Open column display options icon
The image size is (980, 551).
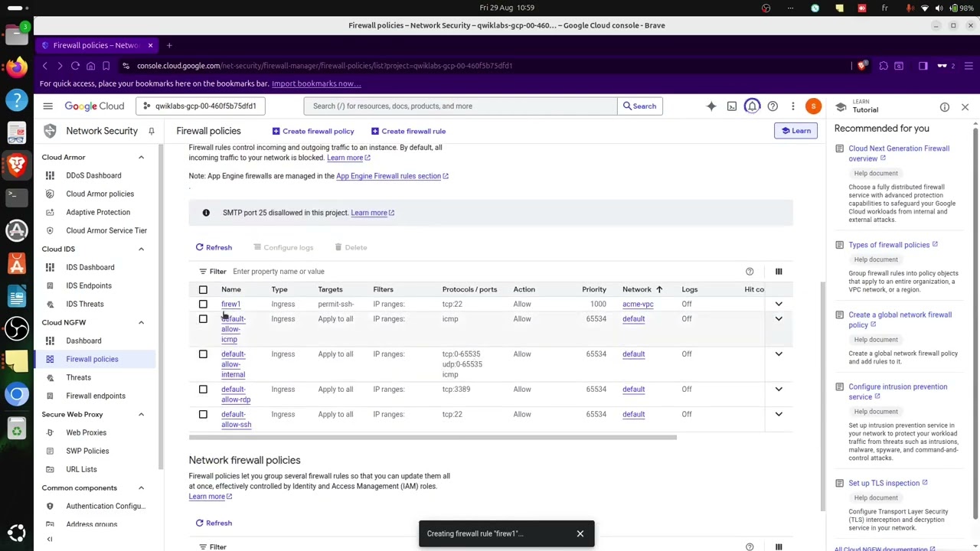click(779, 272)
